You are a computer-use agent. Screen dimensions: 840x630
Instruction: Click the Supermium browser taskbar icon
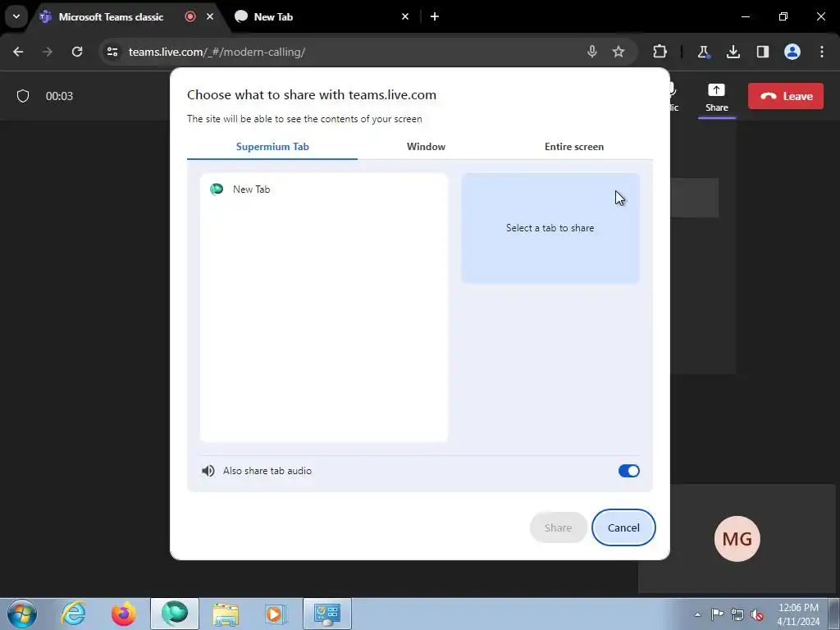[175, 614]
